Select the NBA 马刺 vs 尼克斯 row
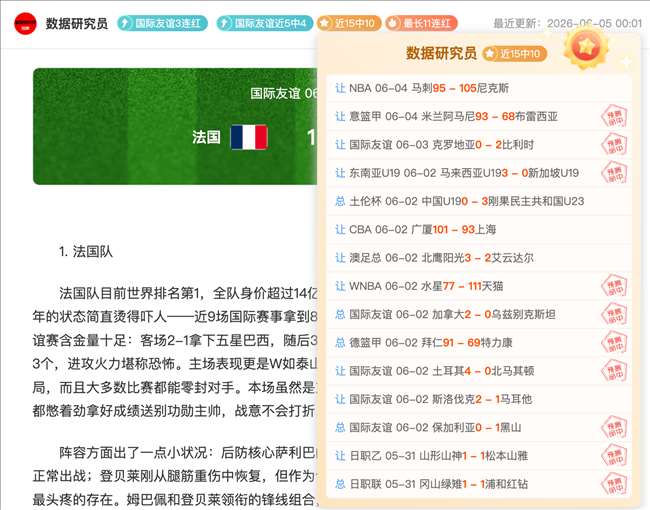650x510 pixels. [479, 88]
